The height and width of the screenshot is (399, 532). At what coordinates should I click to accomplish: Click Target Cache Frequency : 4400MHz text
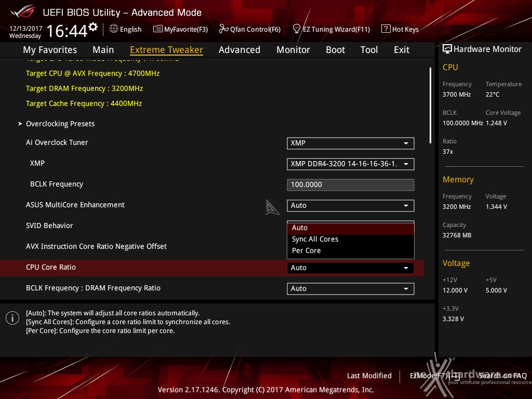(84, 103)
